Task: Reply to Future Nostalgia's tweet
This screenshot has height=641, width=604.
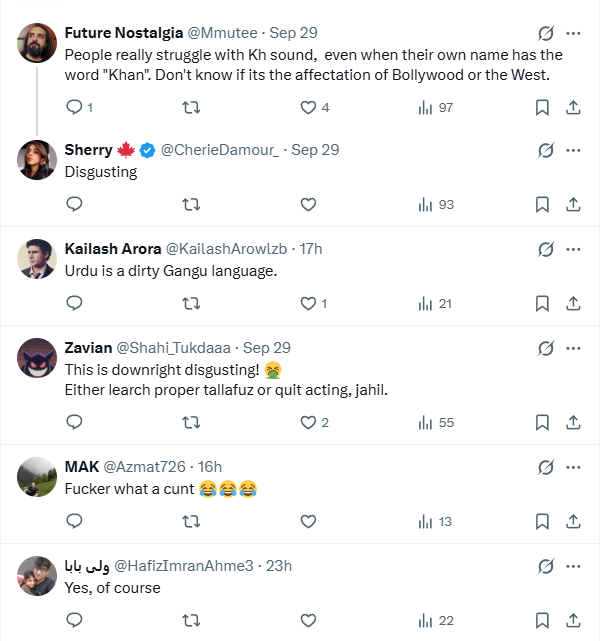Action: coord(74,108)
